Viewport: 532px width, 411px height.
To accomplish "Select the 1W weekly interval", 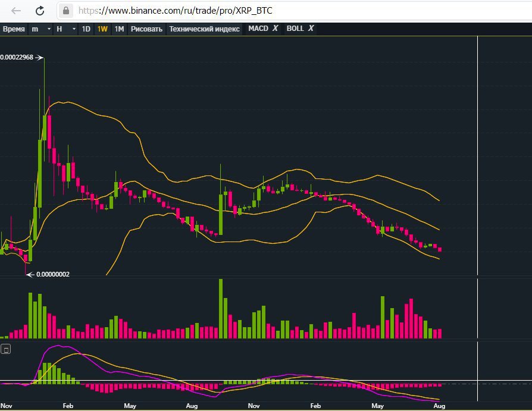I will pyautogui.click(x=102, y=29).
